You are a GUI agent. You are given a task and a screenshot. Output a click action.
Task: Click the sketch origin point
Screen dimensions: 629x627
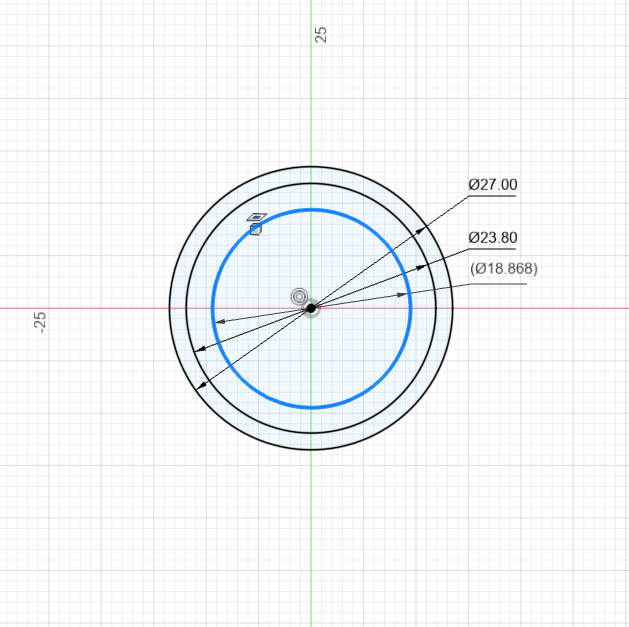[x=311, y=308]
